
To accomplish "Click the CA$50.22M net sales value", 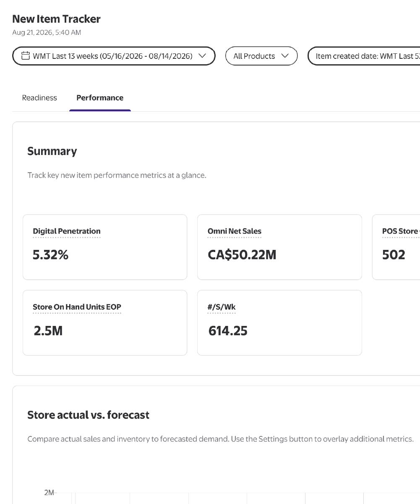I will [242, 255].
